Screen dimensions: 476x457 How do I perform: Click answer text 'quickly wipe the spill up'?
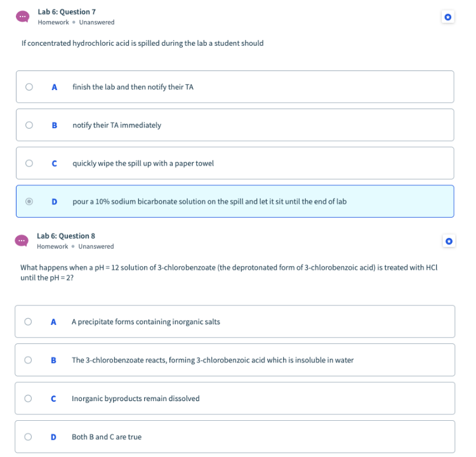click(x=112, y=163)
